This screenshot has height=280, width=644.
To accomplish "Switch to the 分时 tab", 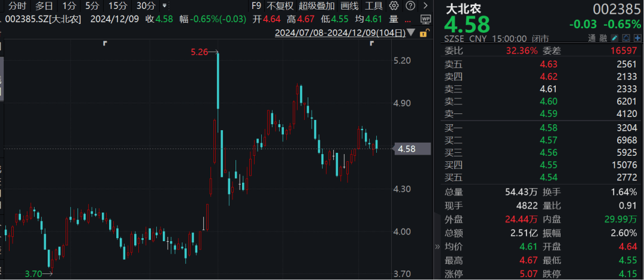I will pyautogui.click(x=17, y=6).
